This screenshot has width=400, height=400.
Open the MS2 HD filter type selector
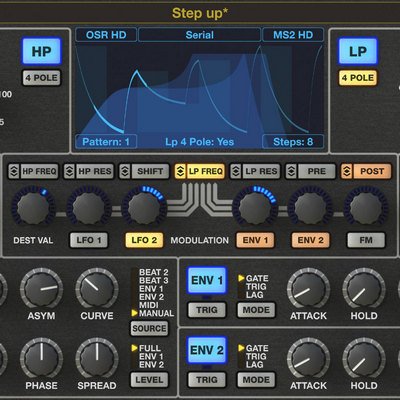click(x=293, y=35)
